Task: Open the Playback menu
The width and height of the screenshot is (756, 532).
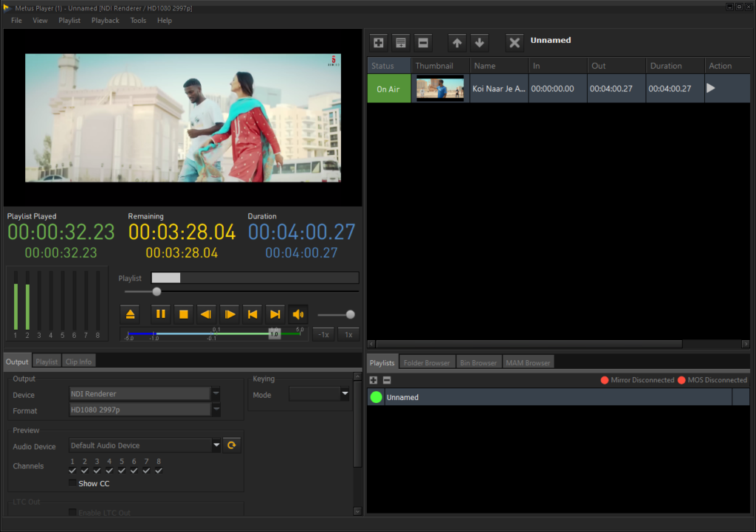Action: point(105,21)
